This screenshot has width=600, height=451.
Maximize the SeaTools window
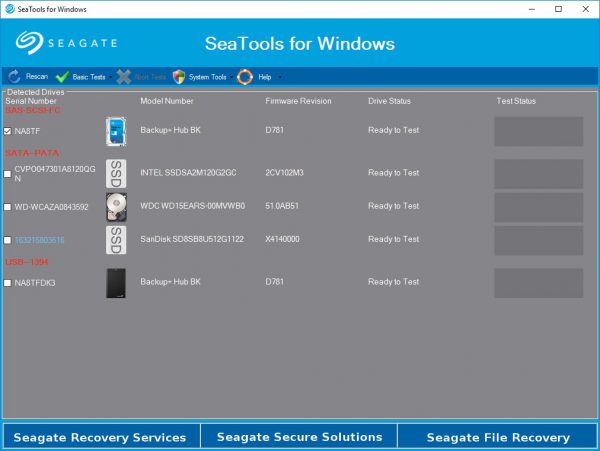pos(558,9)
